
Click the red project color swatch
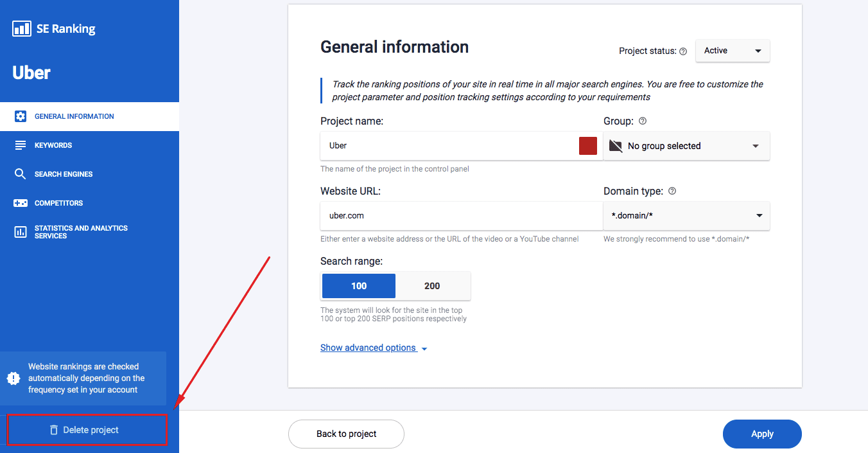(x=588, y=146)
